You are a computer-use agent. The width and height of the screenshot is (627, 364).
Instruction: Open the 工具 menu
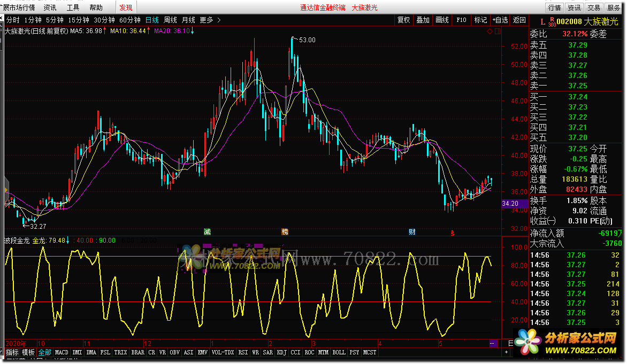click(x=73, y=7)
